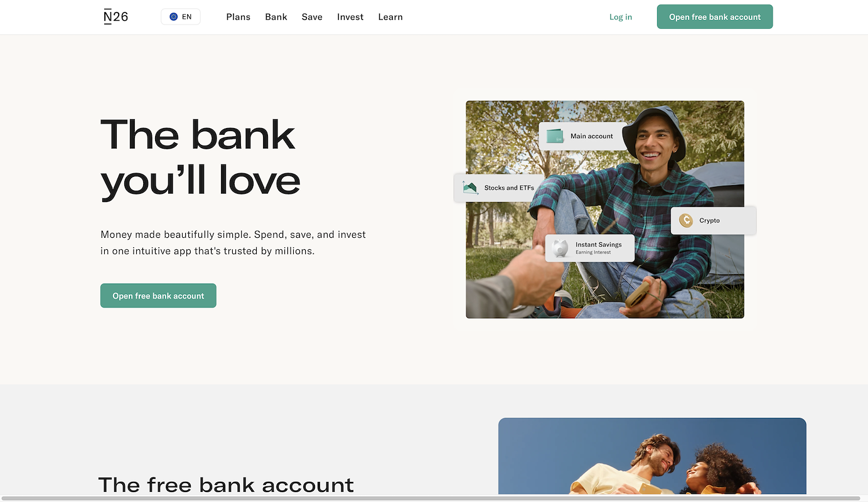The width and height of the screenshot is (868, 502).
Task: Click header Open free bank account button
Action: click(715, 17)
